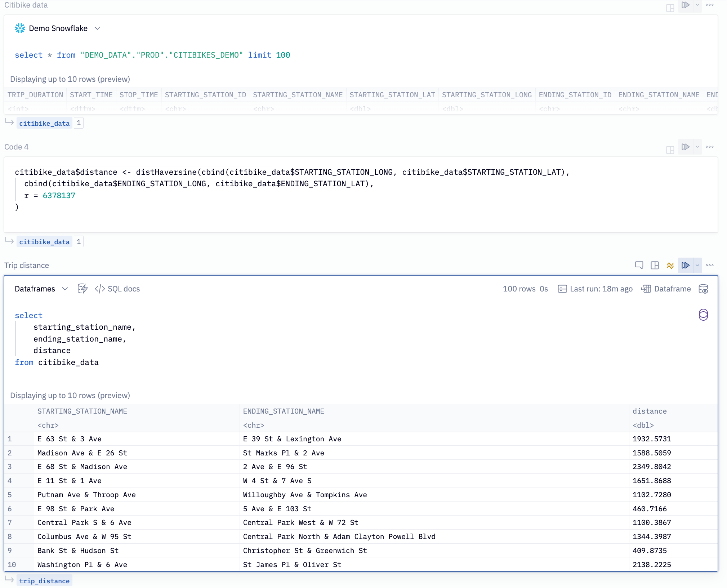727x588 pixels.
Task: Open run options chevron on Trip distance cell
Action: pyautogui.click(x=697, y=266)
